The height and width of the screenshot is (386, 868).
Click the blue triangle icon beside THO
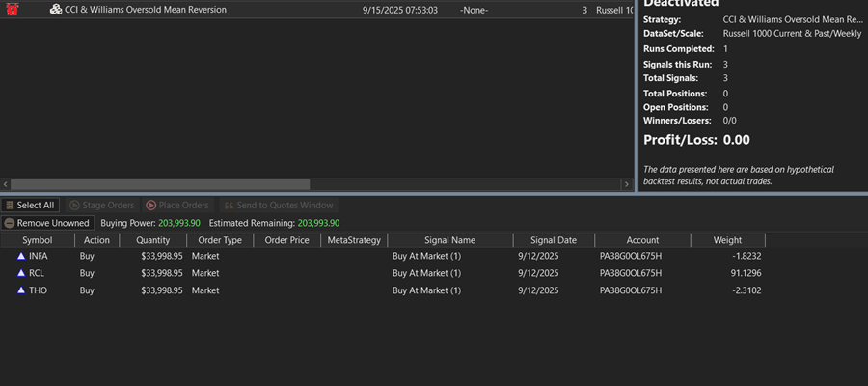(x=21, y=289)
